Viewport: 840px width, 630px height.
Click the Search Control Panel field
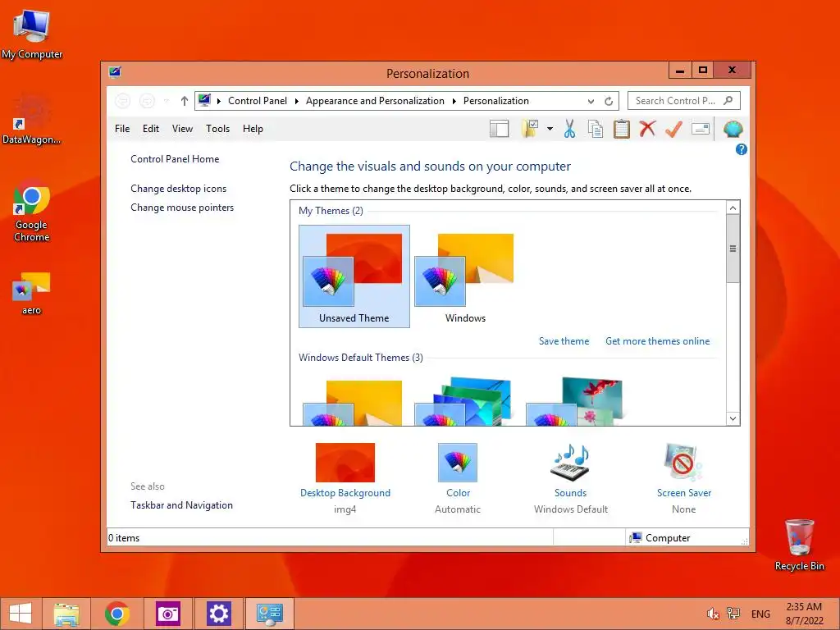pos(683,101)
